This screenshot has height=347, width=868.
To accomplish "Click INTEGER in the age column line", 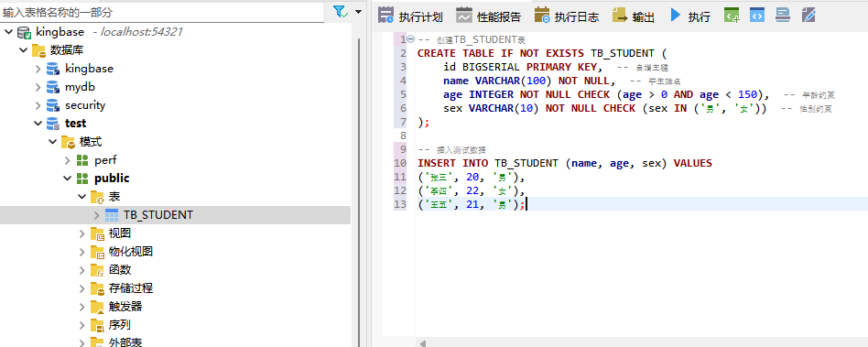I will pos(491,94).
